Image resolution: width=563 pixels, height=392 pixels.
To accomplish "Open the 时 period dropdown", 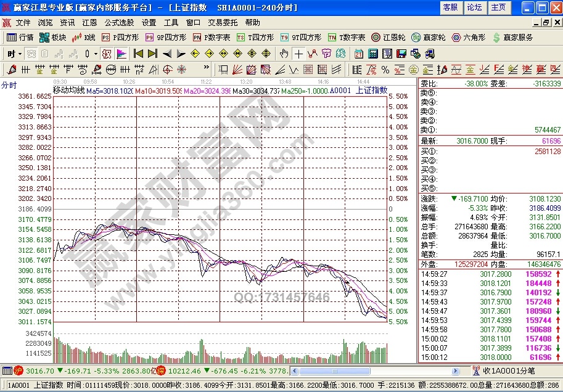I will 14,54.
